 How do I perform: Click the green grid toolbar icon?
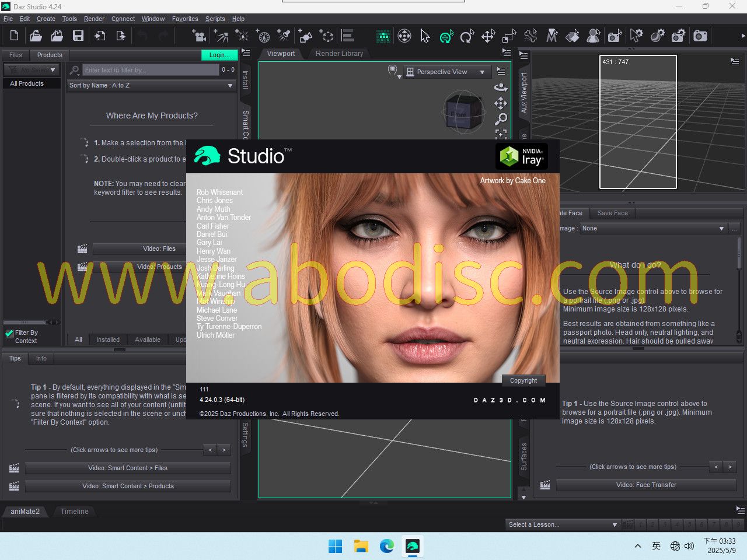tap(383, 36)
